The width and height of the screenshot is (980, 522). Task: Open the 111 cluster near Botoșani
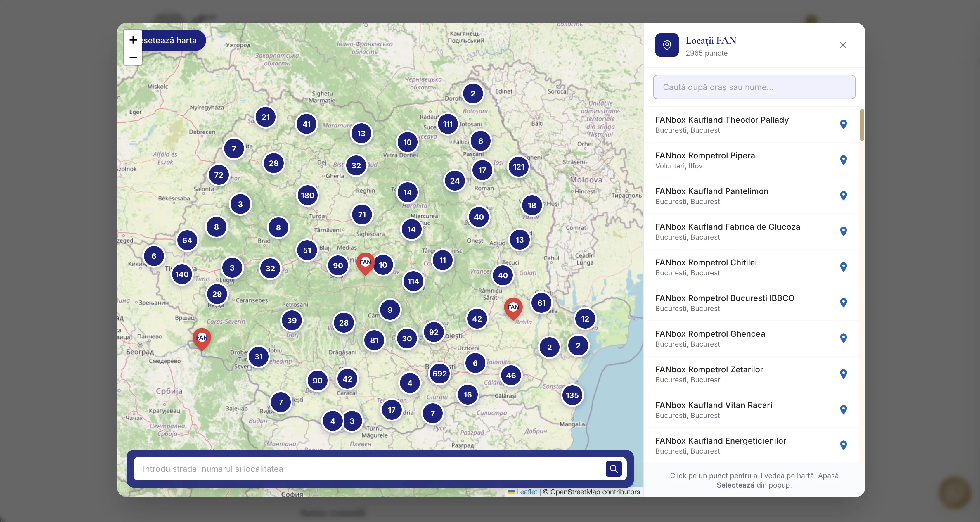[x=448, y=124]
